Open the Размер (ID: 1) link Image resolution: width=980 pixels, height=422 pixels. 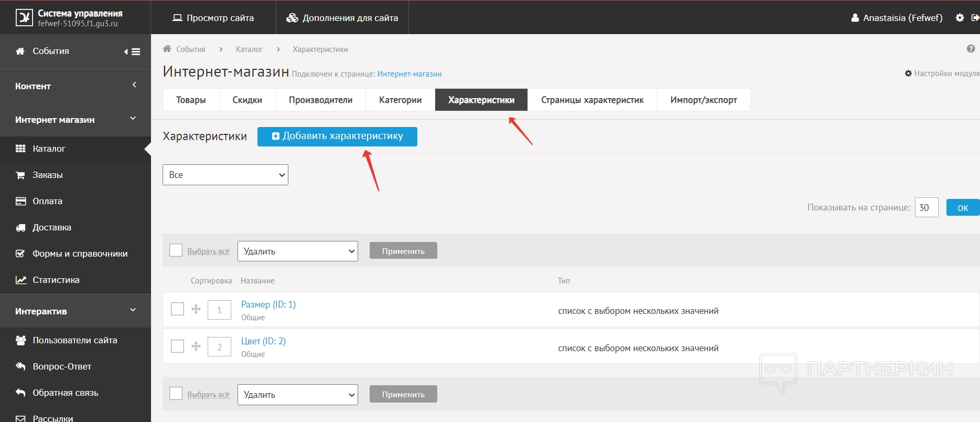(x=268, y=304)
